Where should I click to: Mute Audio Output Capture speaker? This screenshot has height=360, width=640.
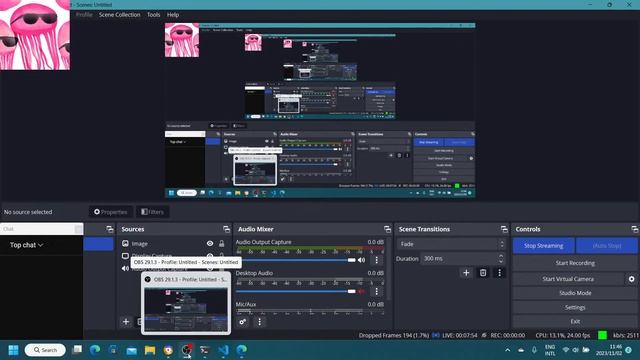point(362,260)
